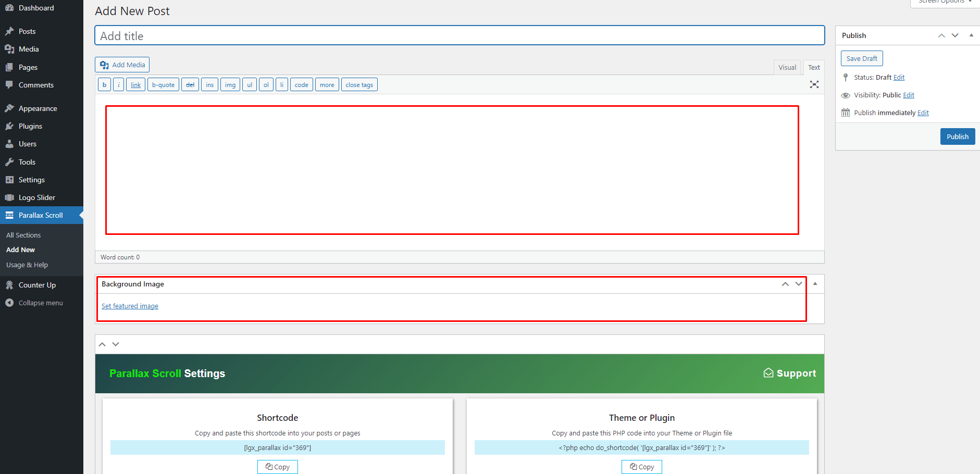This screenshot has width=980, height=474.
Task: Click the Plugins plug icon
Action: [9, 126]
